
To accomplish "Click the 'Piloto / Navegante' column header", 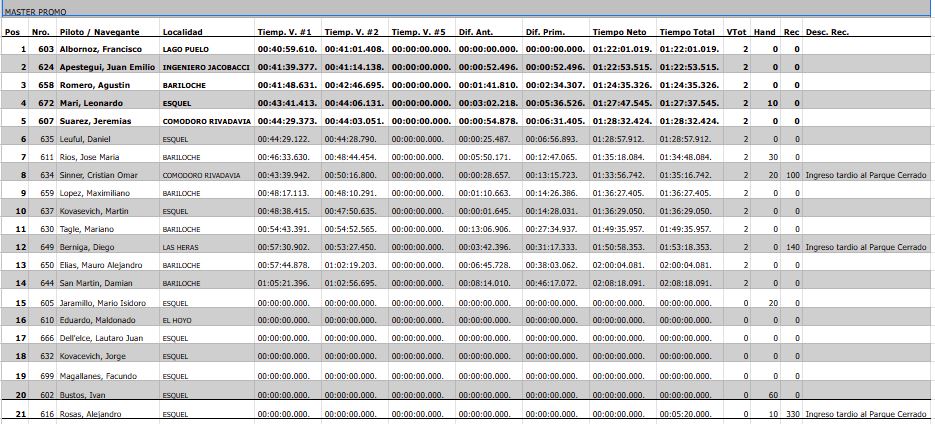I will point(99,32).
